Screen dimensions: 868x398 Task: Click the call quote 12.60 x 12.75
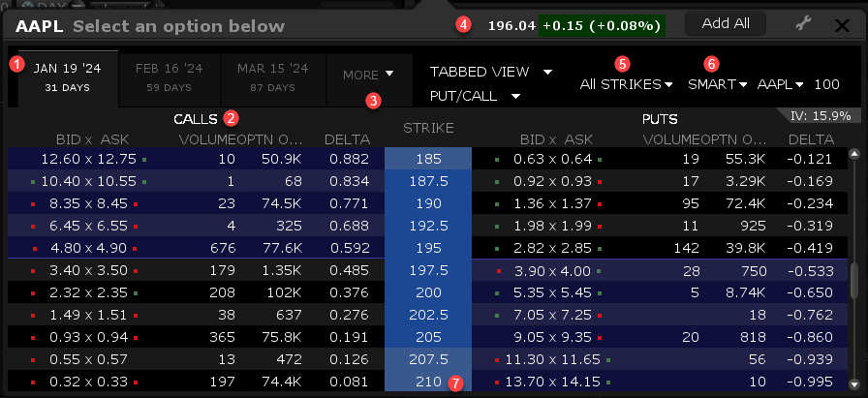[88, 159]
